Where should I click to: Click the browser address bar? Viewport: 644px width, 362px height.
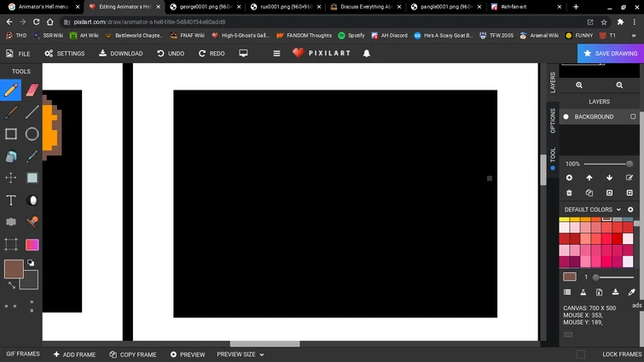click(324, 22)
